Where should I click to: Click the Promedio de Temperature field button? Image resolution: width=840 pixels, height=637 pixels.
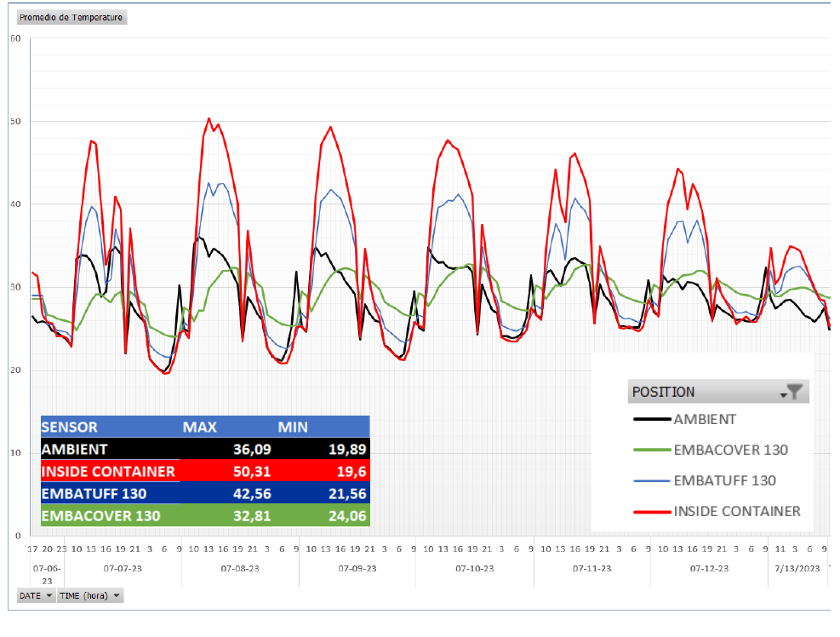(x=71, y=17)
